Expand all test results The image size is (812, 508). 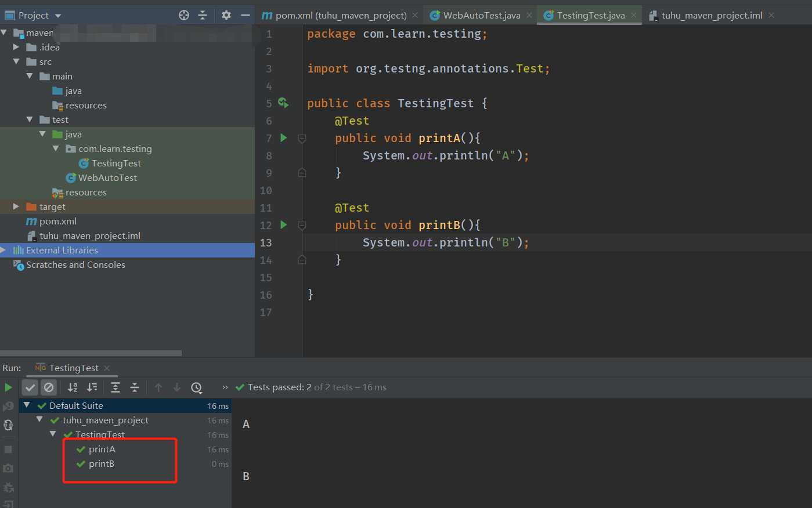[x=116, y=387]
